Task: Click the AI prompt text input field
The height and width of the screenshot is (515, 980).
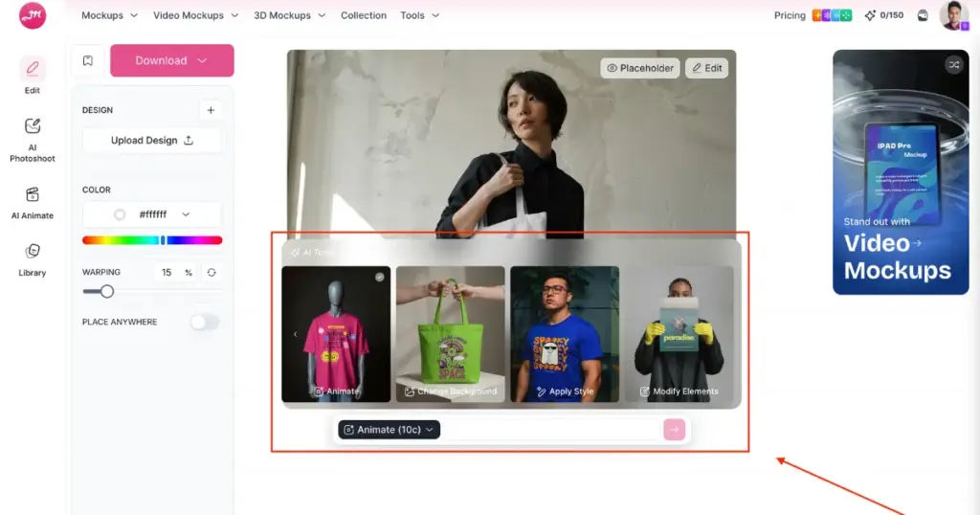Action: tap(550, 430)
